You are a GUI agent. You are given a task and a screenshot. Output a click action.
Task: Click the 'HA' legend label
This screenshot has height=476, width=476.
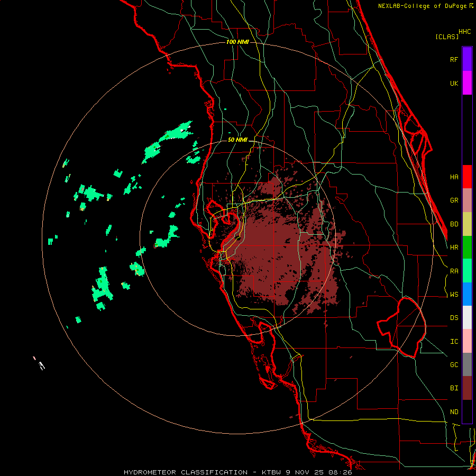coord(454,177)
